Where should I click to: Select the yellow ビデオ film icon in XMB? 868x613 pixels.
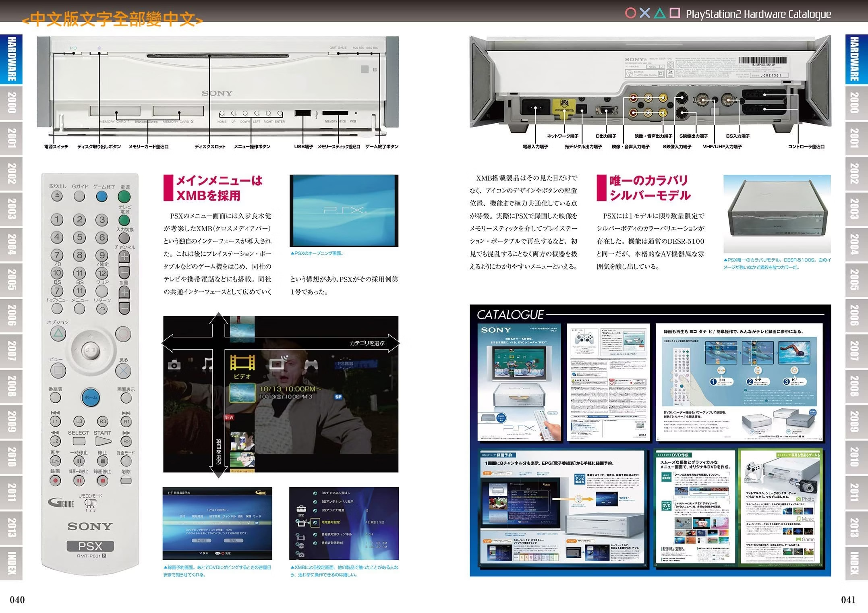pyautogui.click(x=242, y=362)
